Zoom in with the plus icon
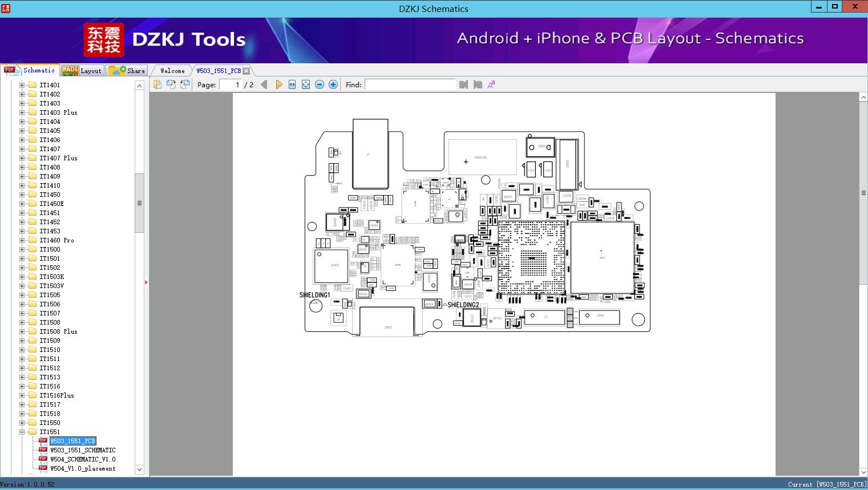The width and height of the screenshot is (868, 490). 333,84
